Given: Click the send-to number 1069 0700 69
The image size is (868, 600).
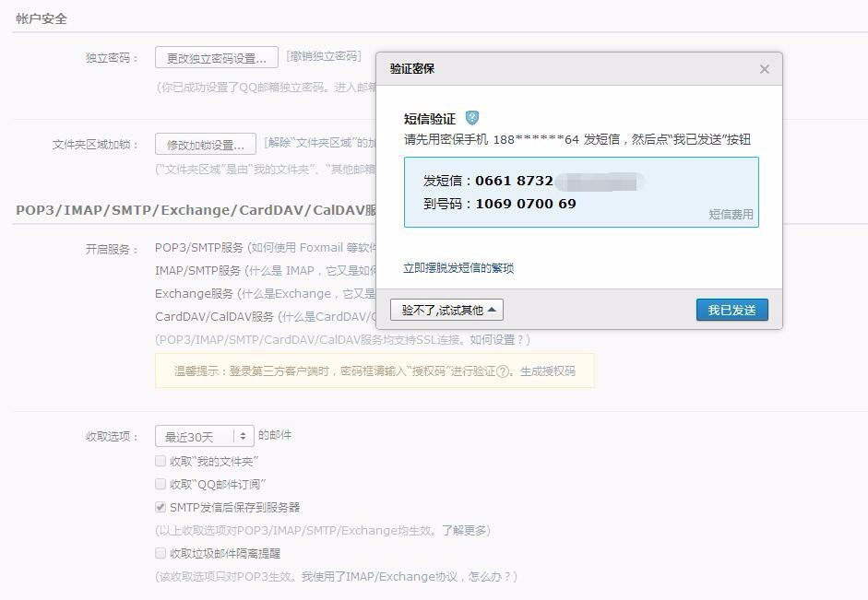Looking at the screenshot, I should [x=526, y=204].
